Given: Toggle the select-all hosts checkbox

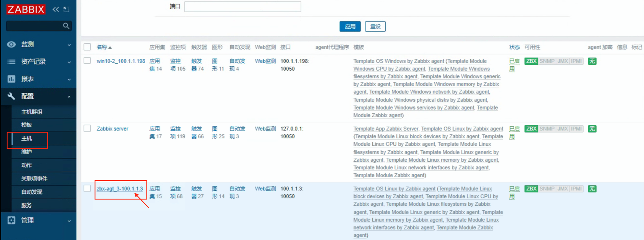Looking at the screenshot, I should pos(87,47).
